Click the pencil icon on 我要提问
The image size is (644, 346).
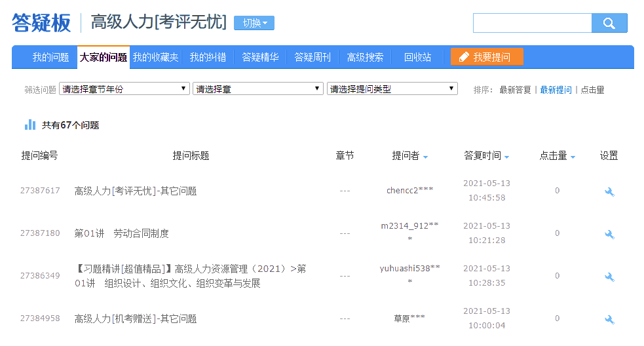pos(464,57)
